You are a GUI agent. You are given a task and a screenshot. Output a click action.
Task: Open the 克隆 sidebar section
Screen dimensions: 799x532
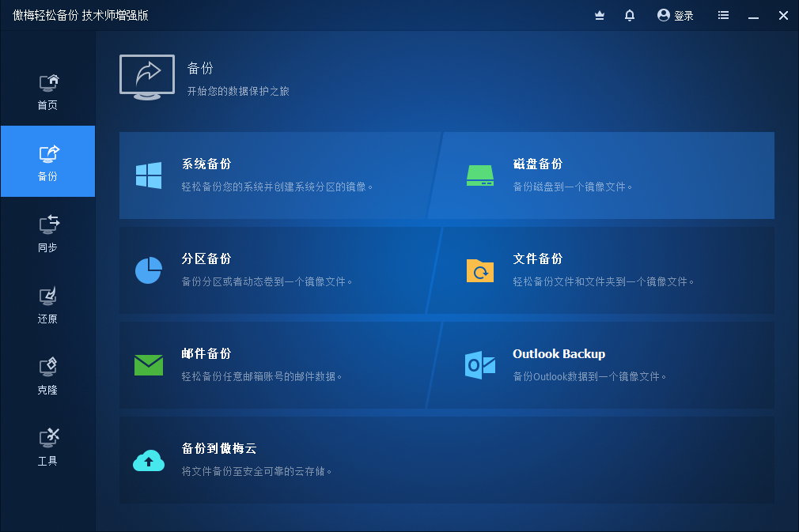pyautogui.click(x=47, y=375)
